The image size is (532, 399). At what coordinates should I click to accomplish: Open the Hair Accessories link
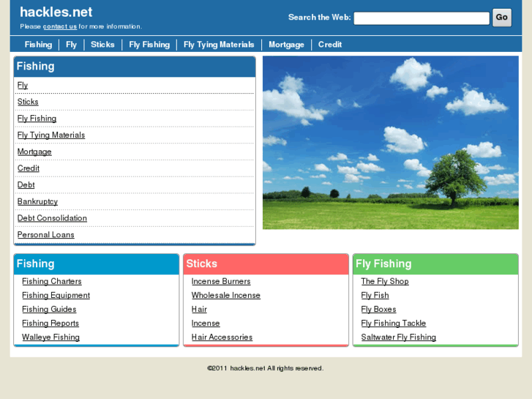[222, 338]
